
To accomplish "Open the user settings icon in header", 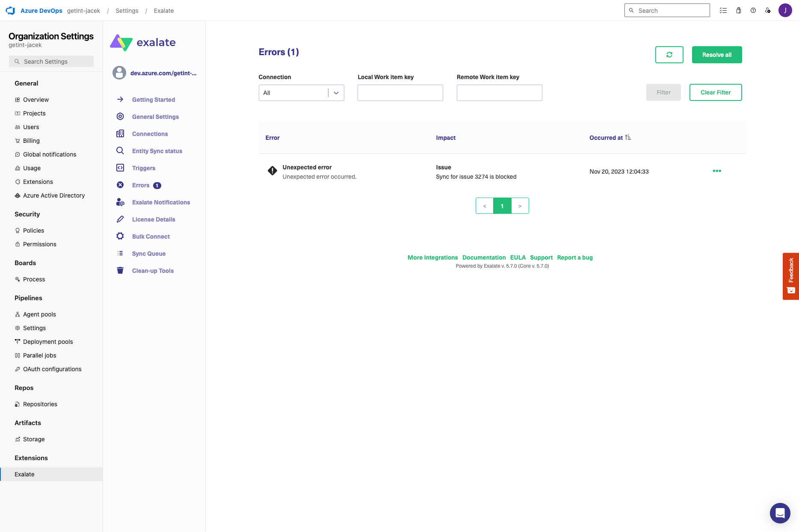I will 768,11.
